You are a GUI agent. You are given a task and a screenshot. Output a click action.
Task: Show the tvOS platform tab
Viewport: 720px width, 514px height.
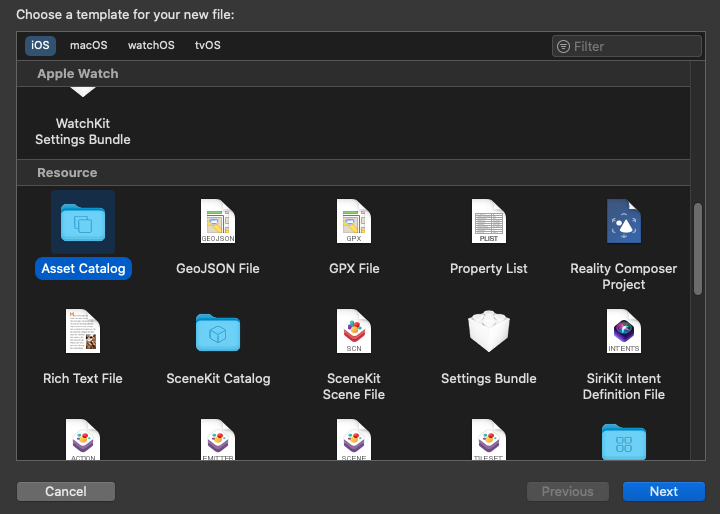pyautogui.click(x=208, y=45)
